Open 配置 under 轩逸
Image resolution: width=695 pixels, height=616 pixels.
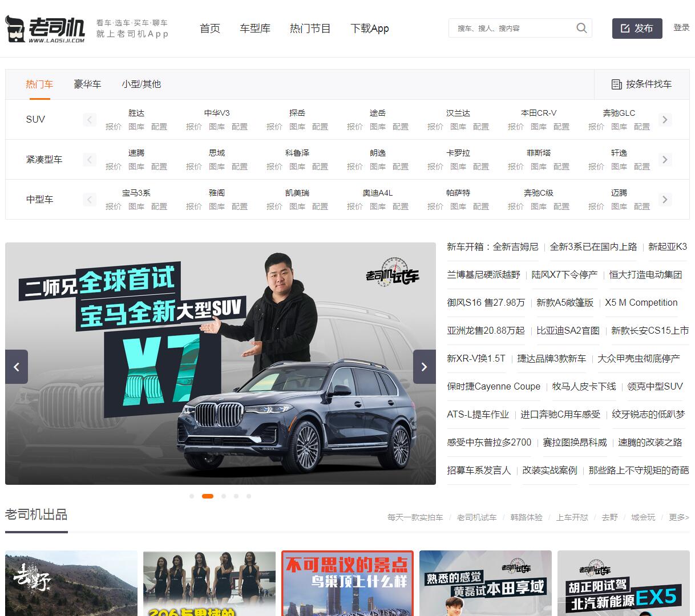click(x=642, y=167)
